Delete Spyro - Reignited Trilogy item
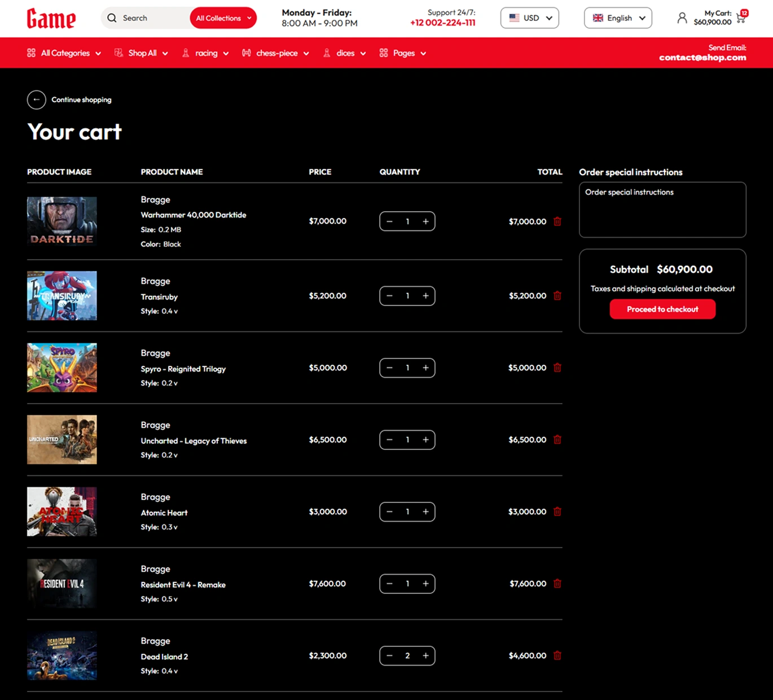Image resolution: width=773 pixels, height=700 pixels. (x=557, y=368)
